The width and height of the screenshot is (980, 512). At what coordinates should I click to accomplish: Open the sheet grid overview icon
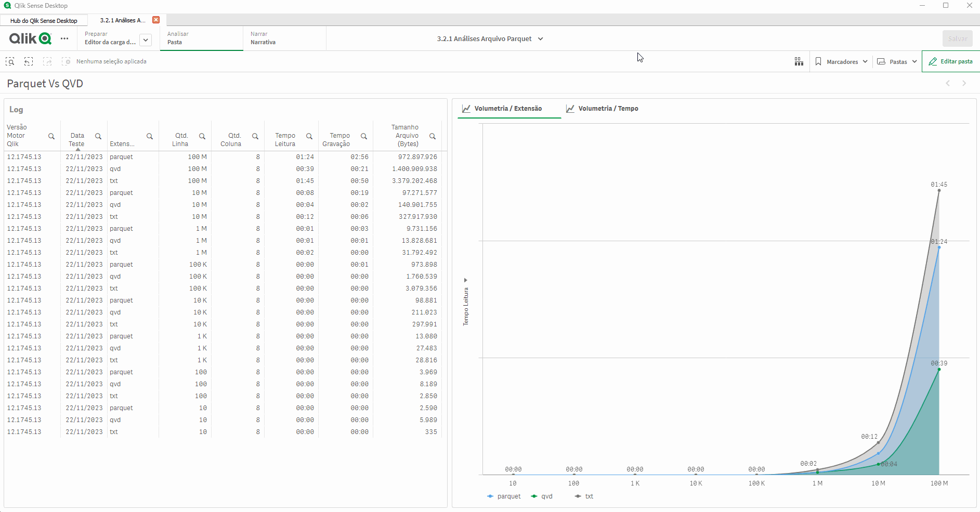point(799,61)
